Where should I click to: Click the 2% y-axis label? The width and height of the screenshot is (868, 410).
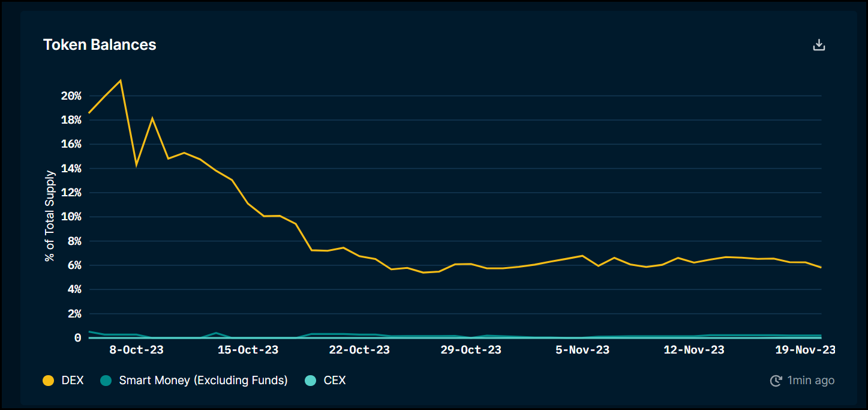tap(75, 314)
